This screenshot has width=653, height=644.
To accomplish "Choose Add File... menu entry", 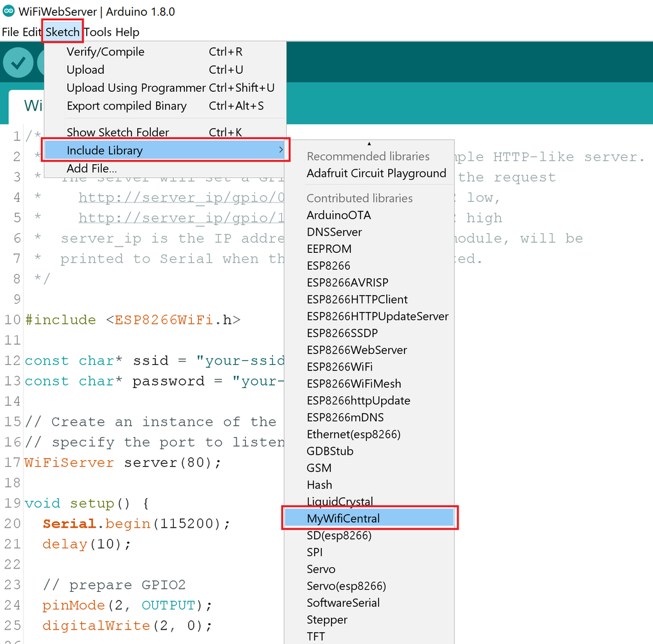I will [165, 168].
